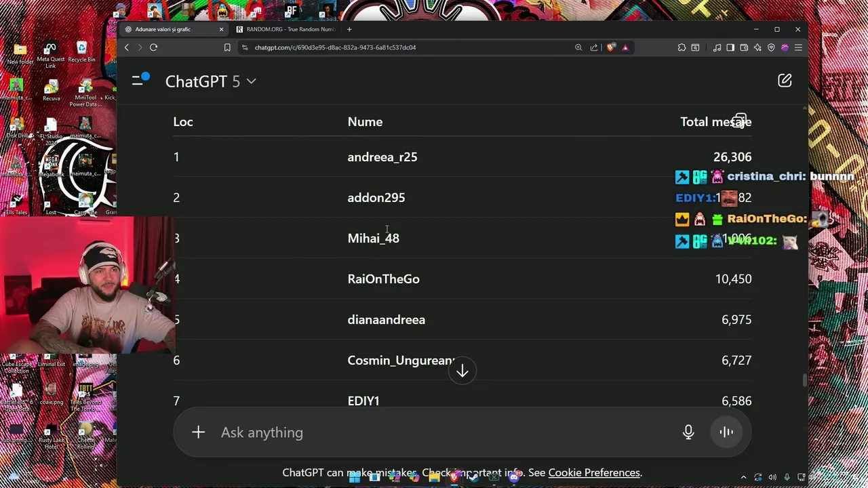
Task: Select the andreea_r25 name cell
Action: pos(382,157)
